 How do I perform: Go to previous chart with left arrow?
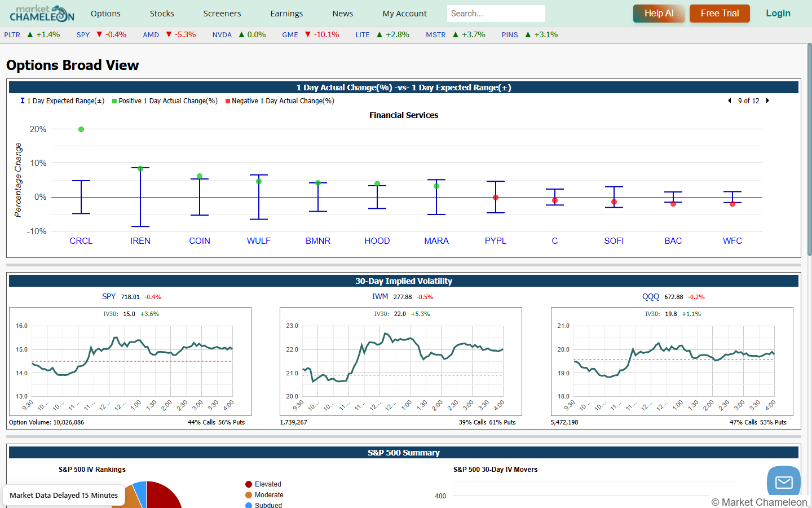pyautogui.click(x=730, y=100)
